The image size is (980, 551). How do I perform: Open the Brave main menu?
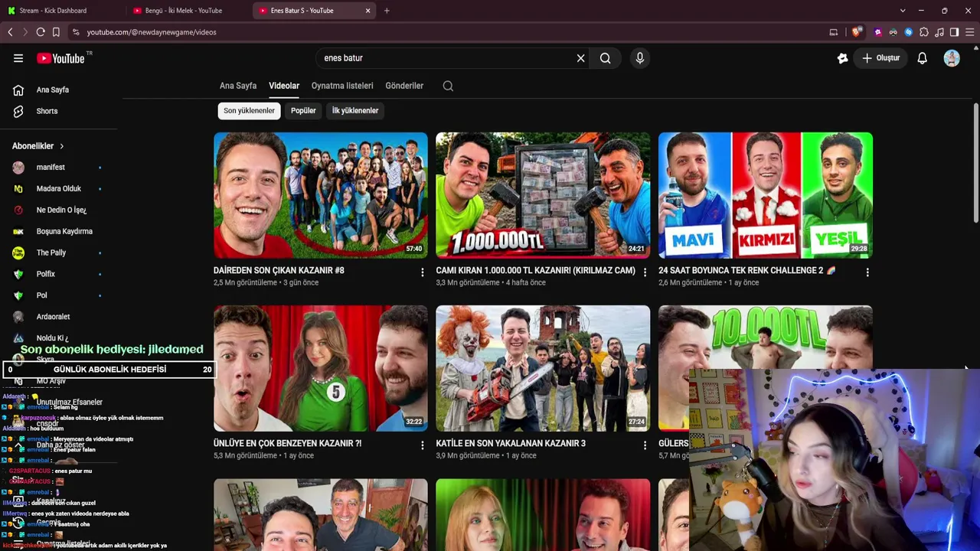(970, 32)
